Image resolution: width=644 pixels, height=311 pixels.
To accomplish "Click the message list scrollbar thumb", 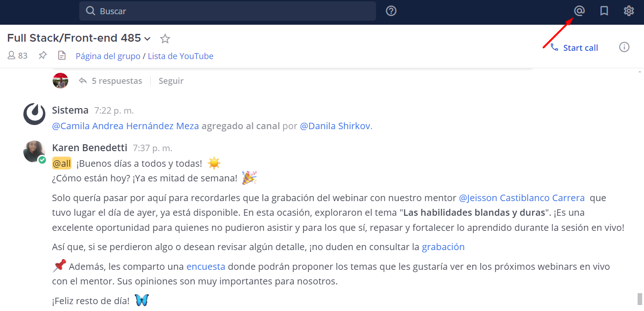I will click(x=640, y=299).
